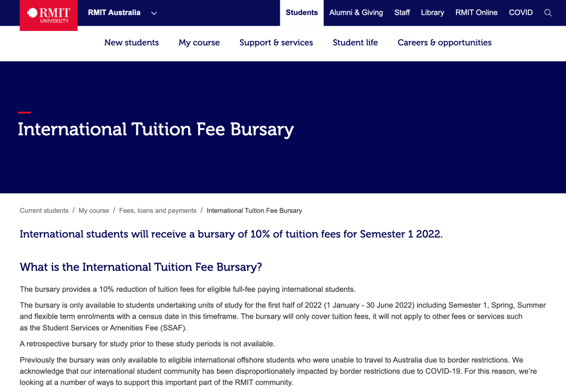Click the RMIT University logo
566x392 pixels.
48,15
